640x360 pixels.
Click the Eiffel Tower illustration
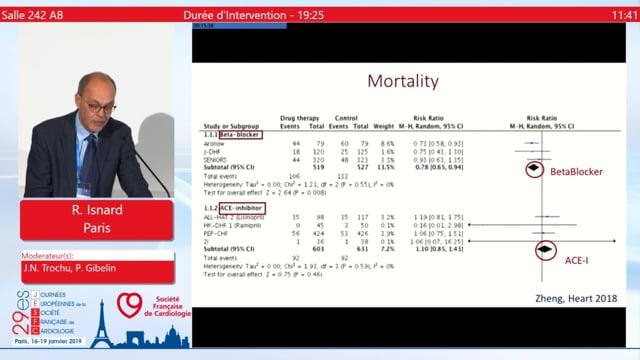(102, 324)
